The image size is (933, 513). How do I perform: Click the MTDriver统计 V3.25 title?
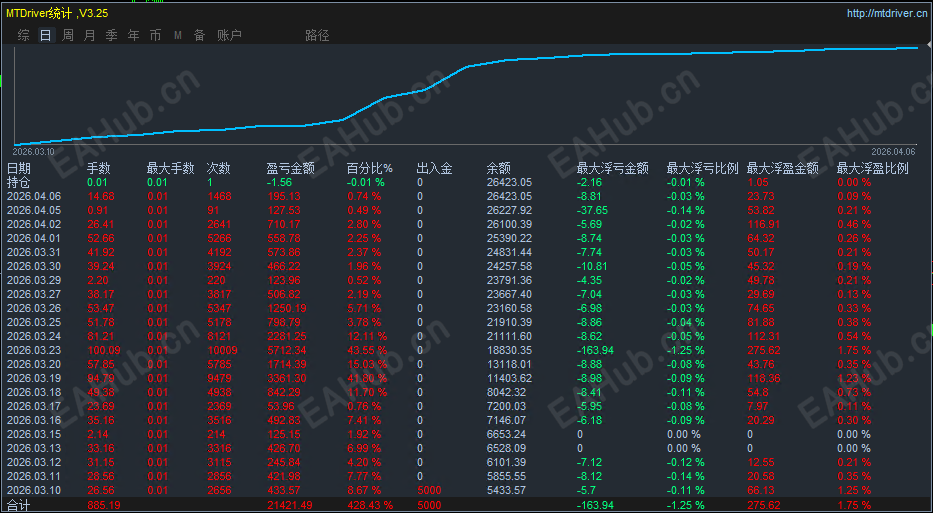(57, 12)
